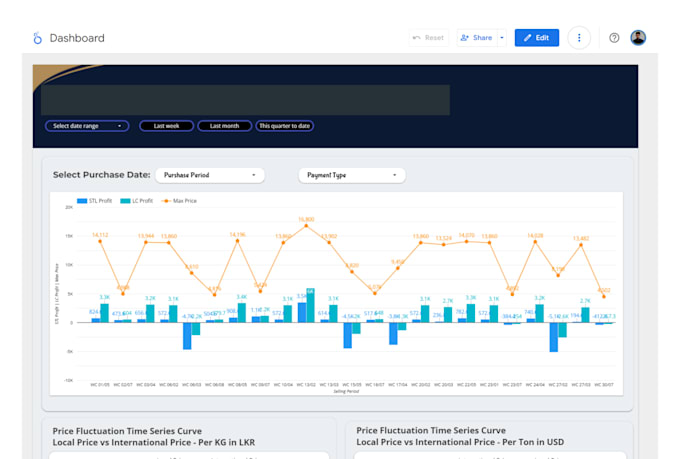Click the 16,800 peak Max Price point
The image size is (680, 459).
[306, 226]
